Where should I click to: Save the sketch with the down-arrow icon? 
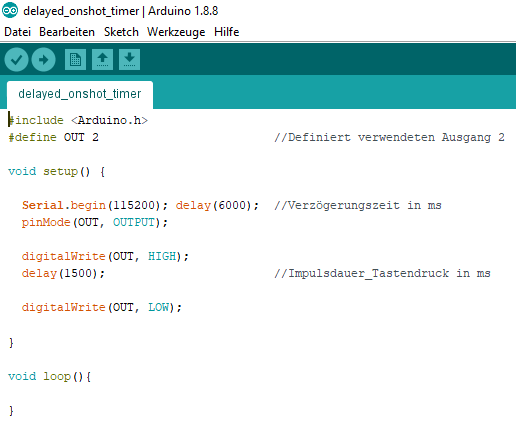[129, 60]
